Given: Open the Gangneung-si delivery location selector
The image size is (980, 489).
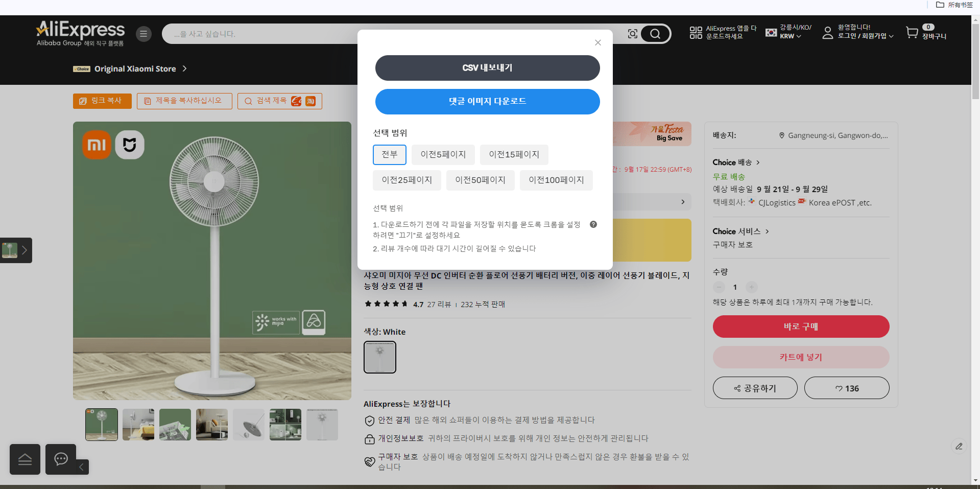Looking at the screenshot, I should click(833, 135).
